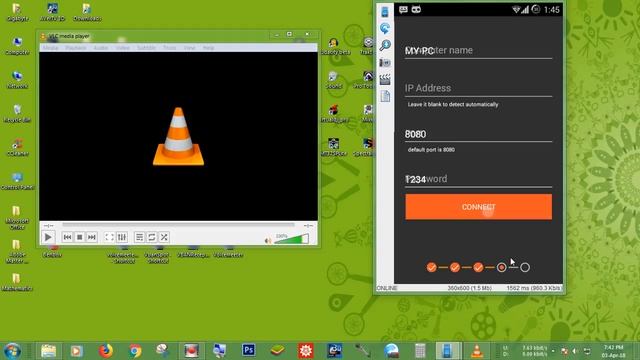This screenshot has height=360, width=640.
Task: Click the phone device icon in mirror sidebar
Action: click(385, 12)
